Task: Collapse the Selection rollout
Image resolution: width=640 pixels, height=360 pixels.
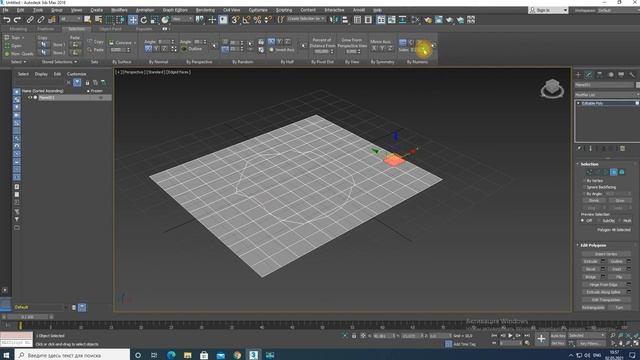Action: click(x=589, y=164)
